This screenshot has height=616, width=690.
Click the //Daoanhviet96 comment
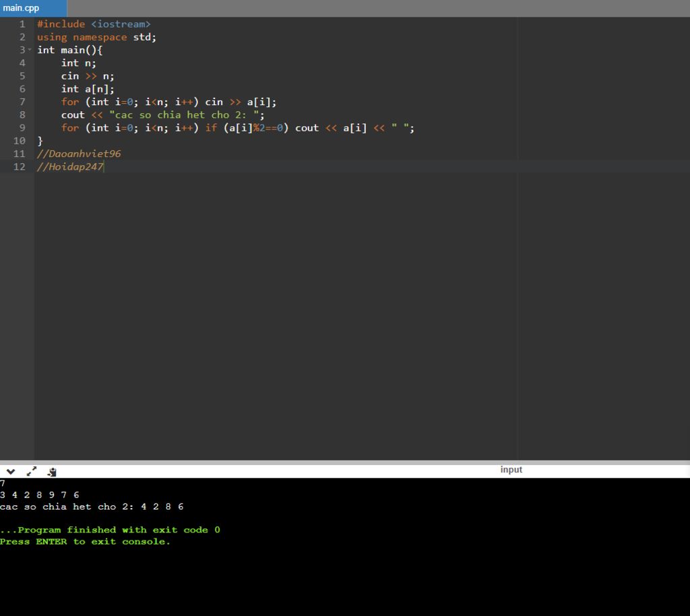[79, 154]
